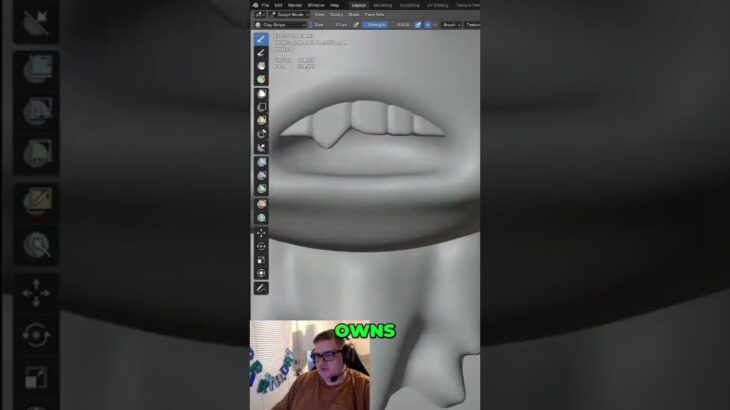The image size is (730, 410).
Task: Open the Render menu
Action: (295, 5)
